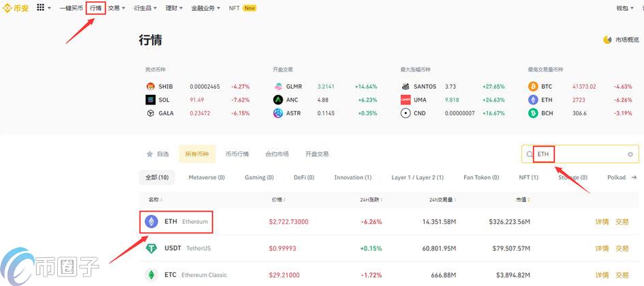Screen dimensions: 644x286
Task: Click ETC Ethereum Classic row name
Action: 196,275
